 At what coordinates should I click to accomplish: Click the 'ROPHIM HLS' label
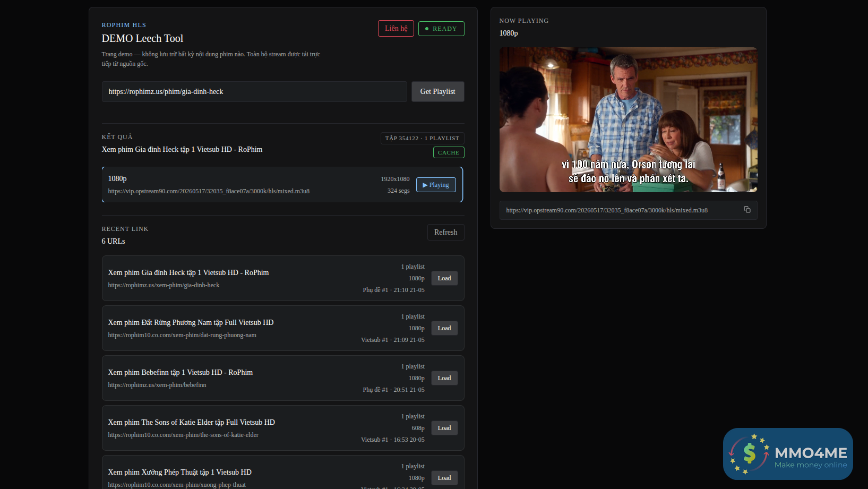(x=124, y=25)
